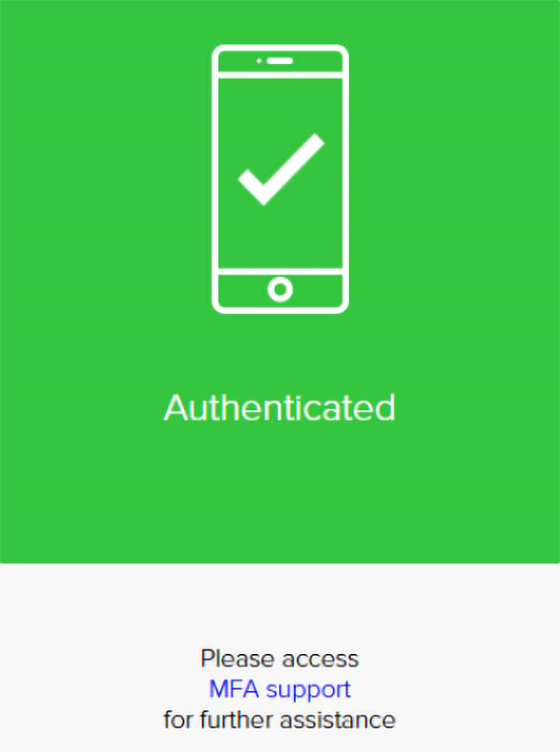
Task: Click the gray footer area below banner
Action: tap(280, 658)
